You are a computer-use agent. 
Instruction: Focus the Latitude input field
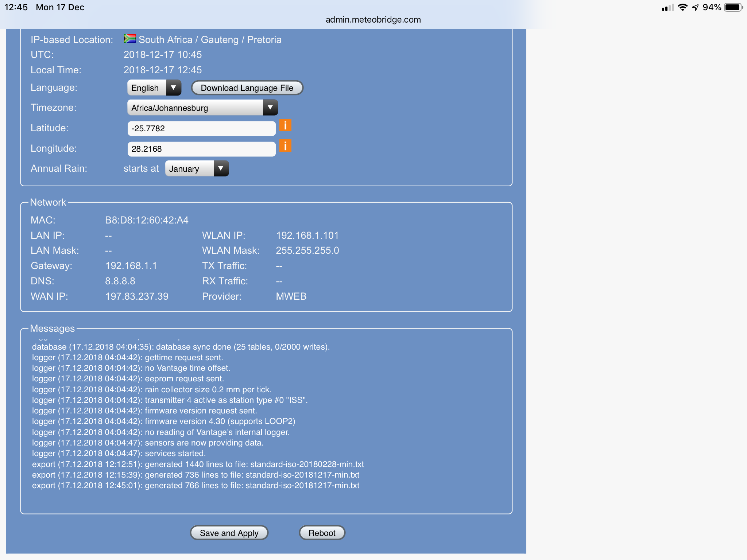201,128
